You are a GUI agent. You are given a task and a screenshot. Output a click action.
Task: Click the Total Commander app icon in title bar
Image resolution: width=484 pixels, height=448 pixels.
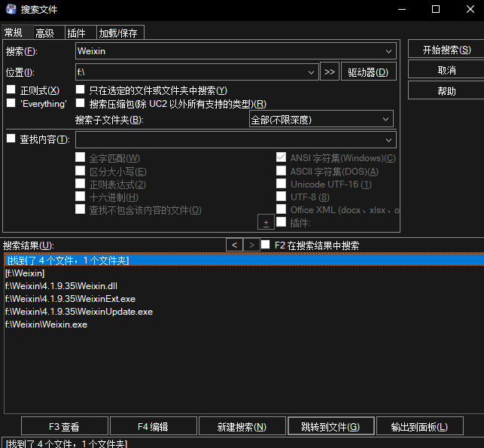[x=11, y=9]
